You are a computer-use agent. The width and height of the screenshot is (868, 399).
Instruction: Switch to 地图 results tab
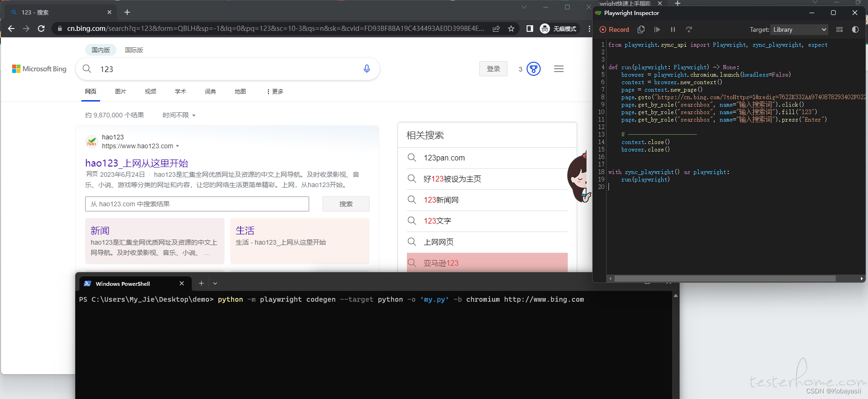(x=240, y=91)
